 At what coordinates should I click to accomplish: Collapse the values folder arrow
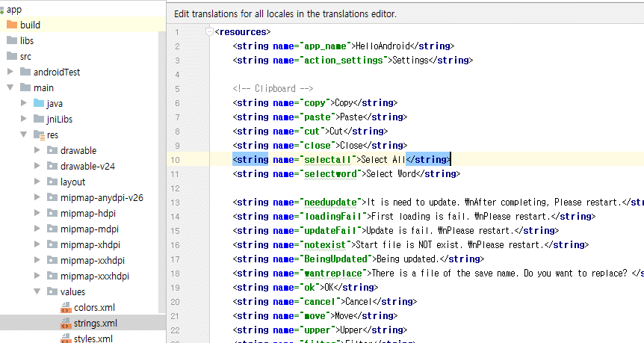(37, 291)
